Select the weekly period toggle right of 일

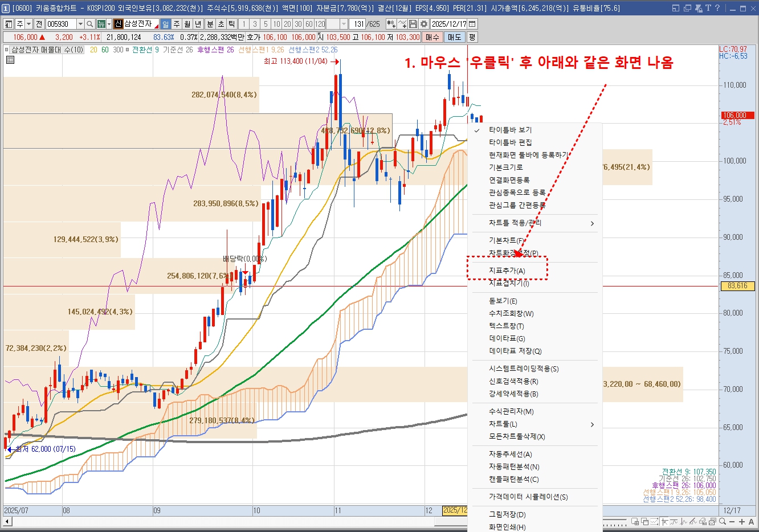[x=177, y=24]
